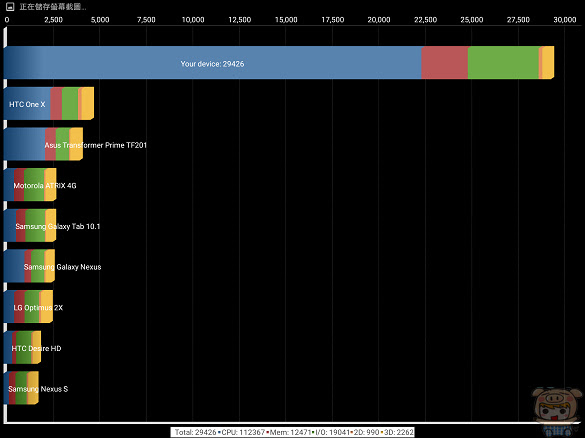Click the 'Total: 29426' legend entry
This screenshot has height=438, width=585.
195,432
